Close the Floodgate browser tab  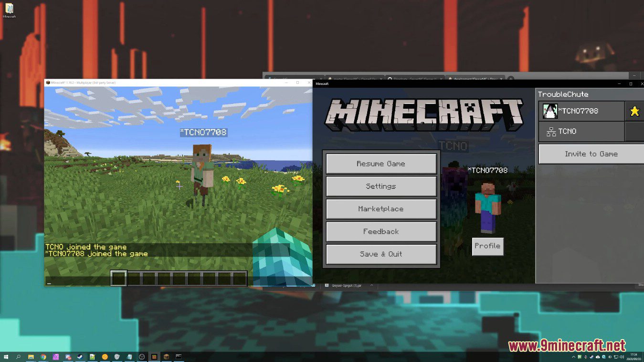coord(441,79)
